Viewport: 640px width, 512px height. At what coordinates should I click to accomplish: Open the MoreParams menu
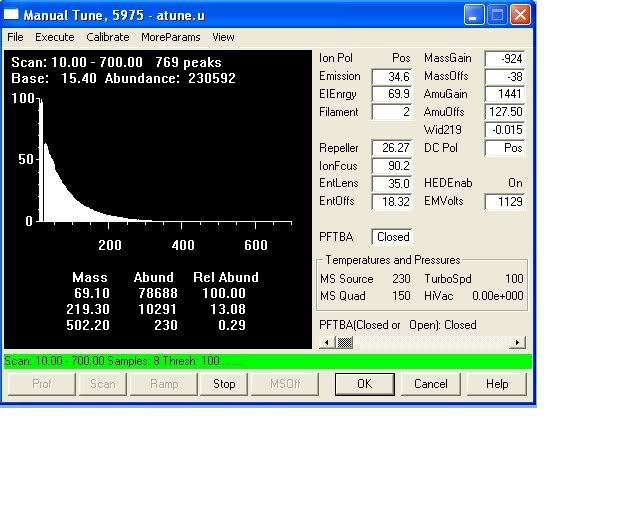pyautogui.click(x=170, y=37)
